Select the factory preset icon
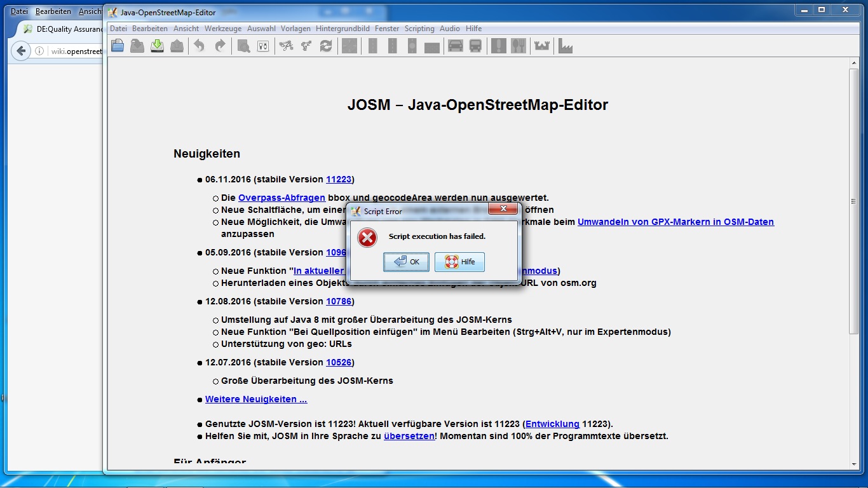Image resolution: width=868 pixels, height=488 pixels. tap(565, 46)
